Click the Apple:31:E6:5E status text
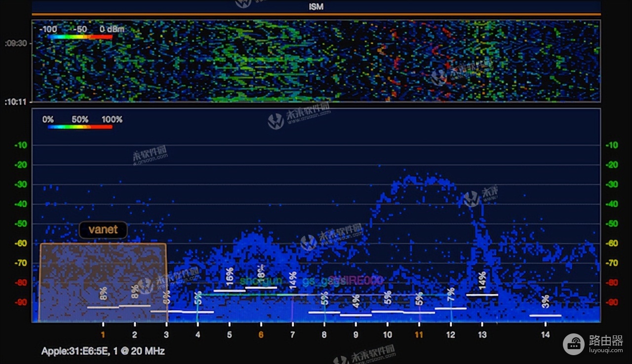The width and height of the screenshot is (632, 364). tap(103, 351)
